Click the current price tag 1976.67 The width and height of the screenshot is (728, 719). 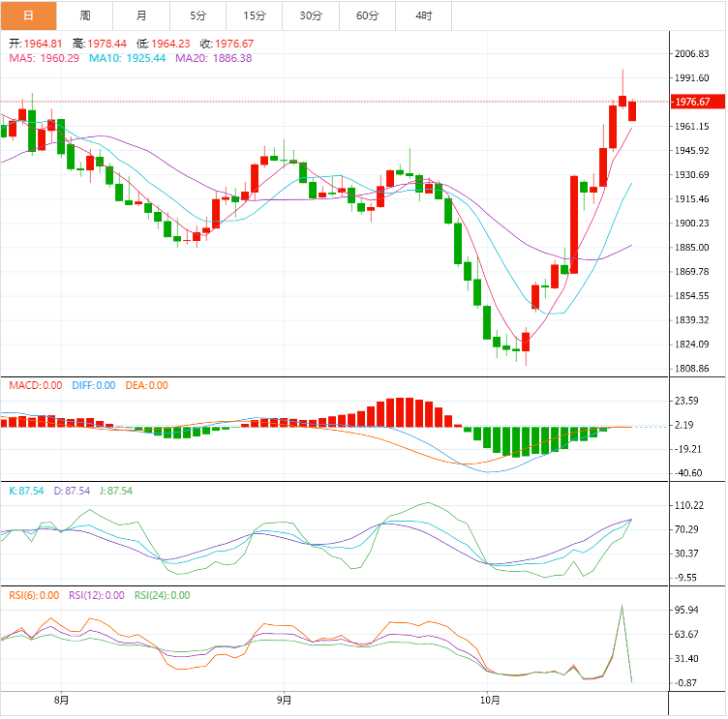coord(693,102)
